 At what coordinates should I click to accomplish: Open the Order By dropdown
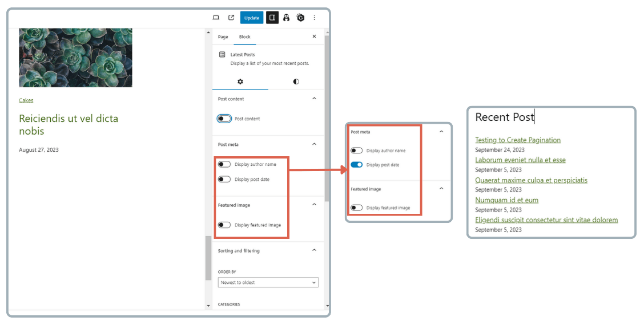[268, 282]
